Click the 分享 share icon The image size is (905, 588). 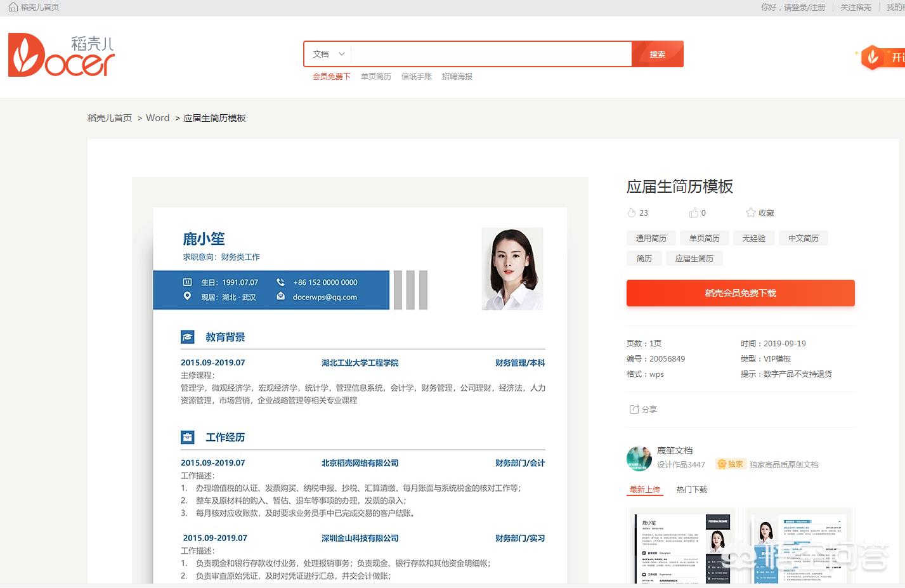[634, 409]
